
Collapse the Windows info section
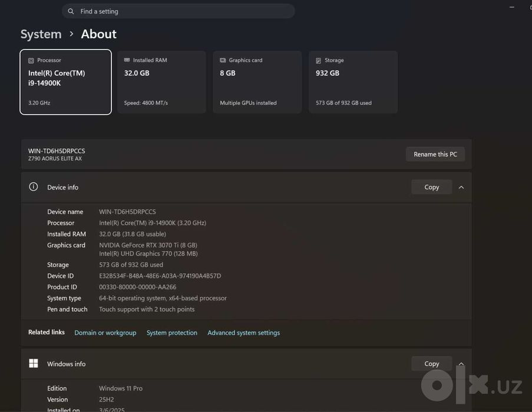pyautogui.click(x=461, y=364)
